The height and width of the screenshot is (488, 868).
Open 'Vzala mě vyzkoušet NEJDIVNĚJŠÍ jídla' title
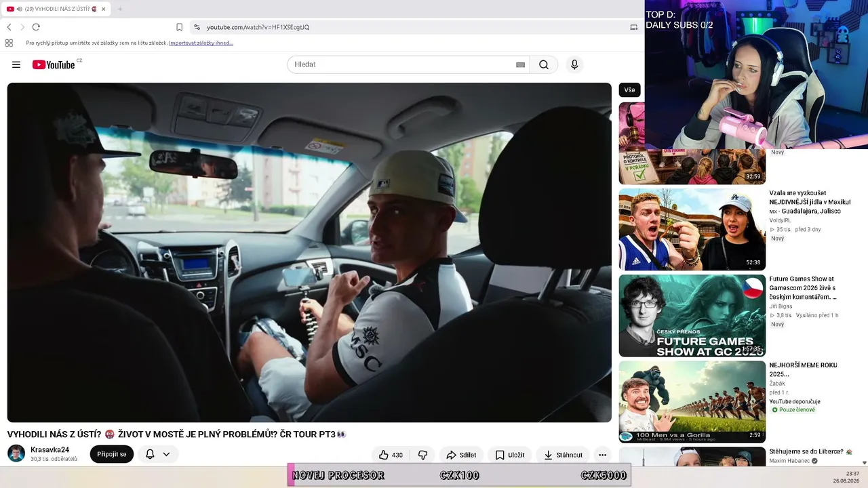(x=809, y=202)
